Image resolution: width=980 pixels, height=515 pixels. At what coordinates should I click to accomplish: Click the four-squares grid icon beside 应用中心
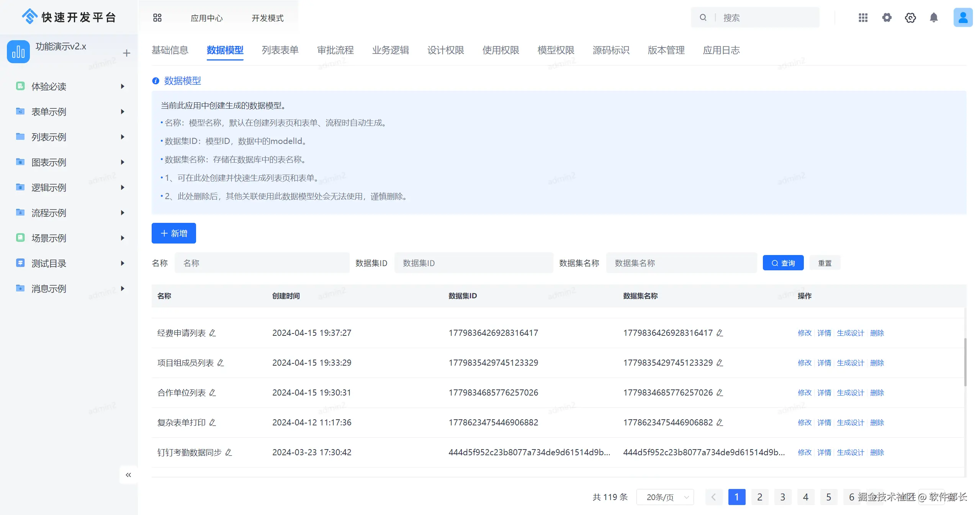click(x=157, y=18)
